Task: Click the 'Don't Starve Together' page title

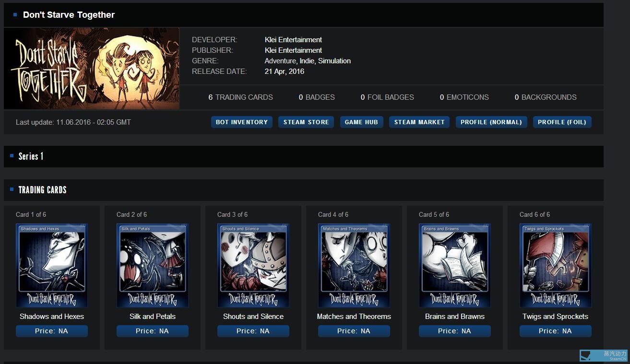Action: (69, 15)
